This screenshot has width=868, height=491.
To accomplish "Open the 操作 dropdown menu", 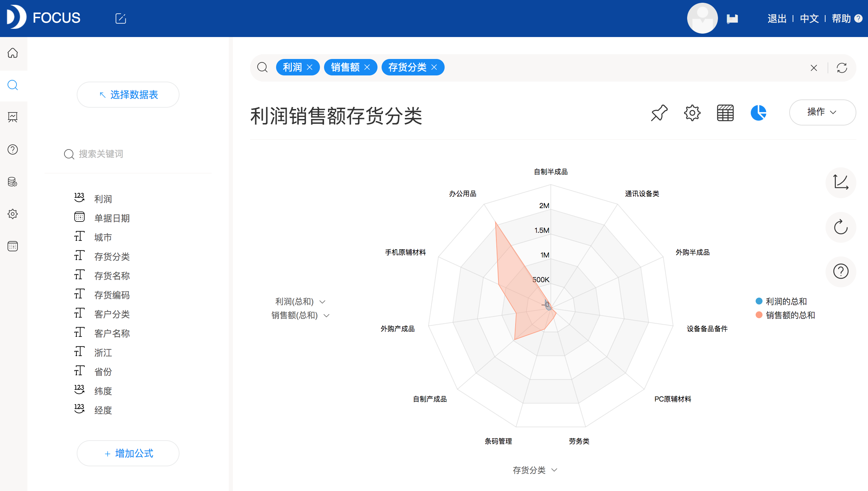I will 822,112.
